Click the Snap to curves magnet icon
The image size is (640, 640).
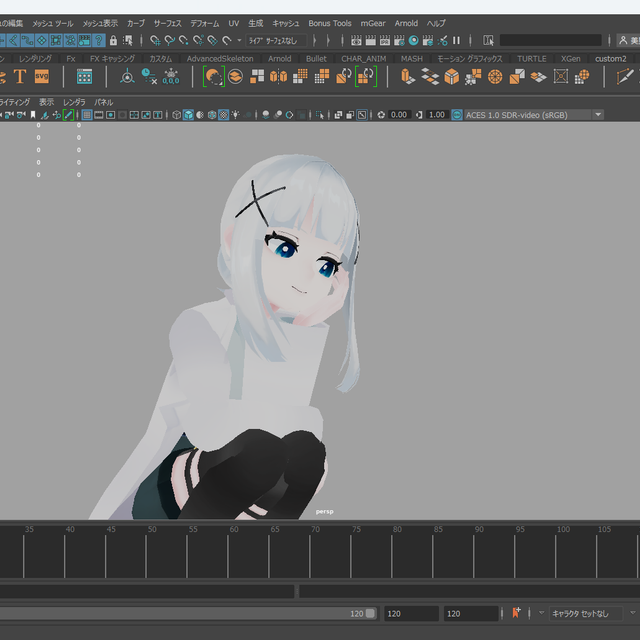click(x=169, y=40)
